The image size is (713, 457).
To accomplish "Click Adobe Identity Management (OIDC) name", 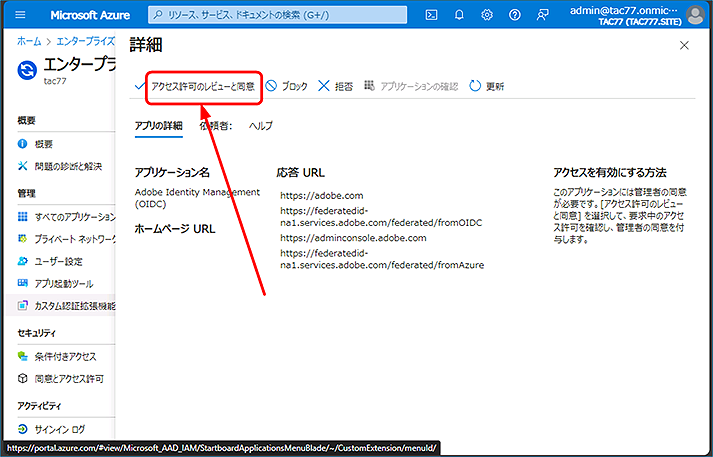I will tap(197, 198).
